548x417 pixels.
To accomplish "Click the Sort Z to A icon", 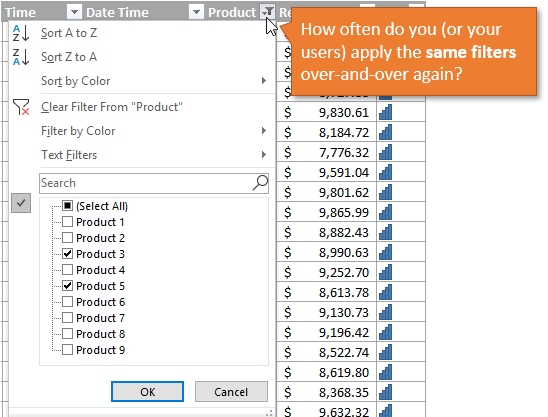I will (x=21, y=57).
